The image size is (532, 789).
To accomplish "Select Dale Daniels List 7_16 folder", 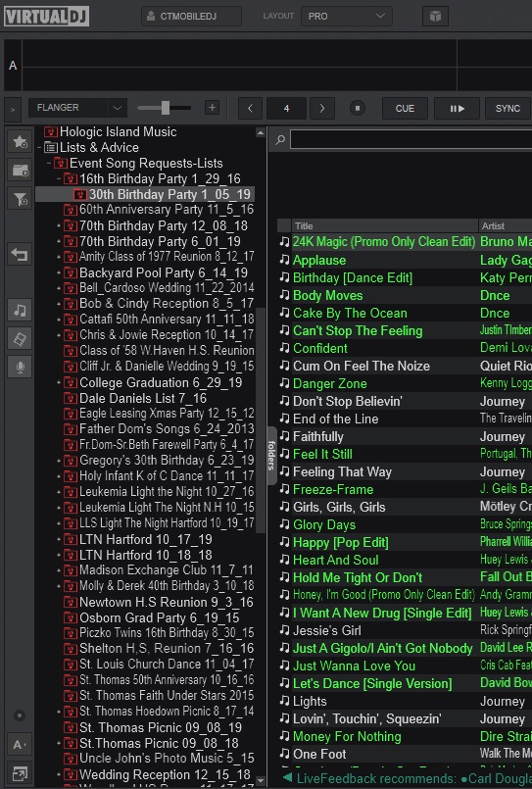I will [x=135, y=399].
